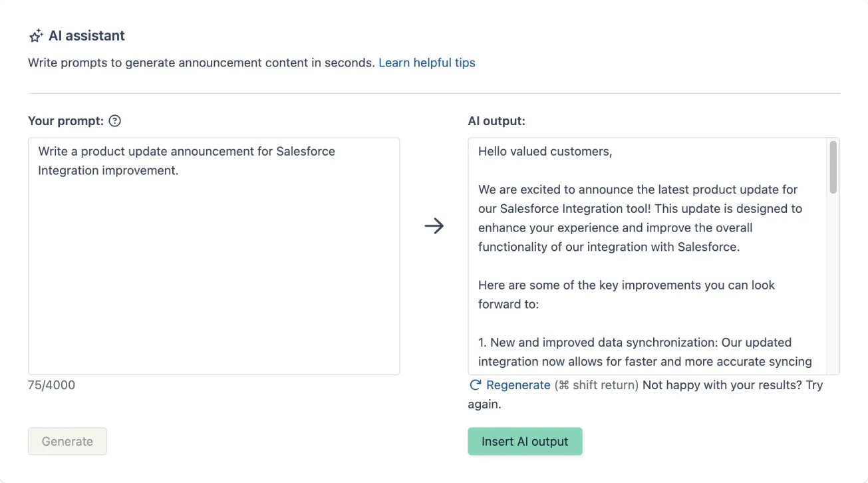Click the arrow icon between prompt and output

434,226
